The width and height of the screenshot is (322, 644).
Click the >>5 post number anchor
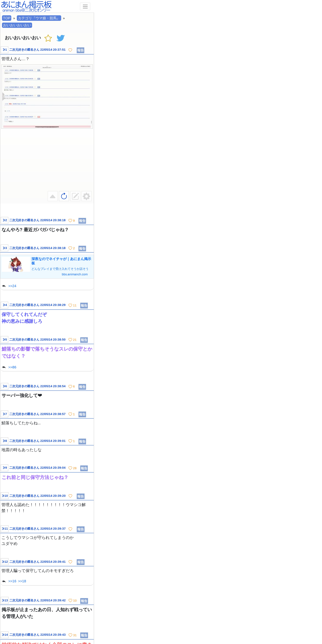pyautogui.click(x=5, y=339)
